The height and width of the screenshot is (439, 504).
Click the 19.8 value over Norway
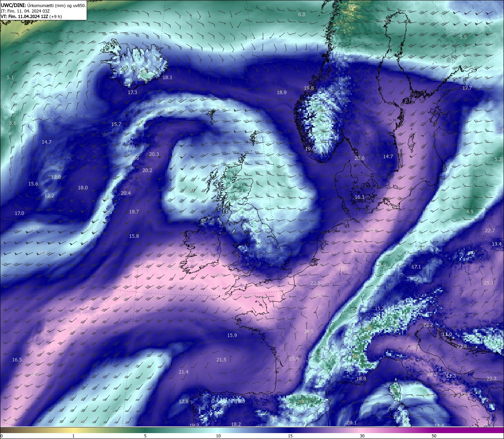[x=309, y=88]
